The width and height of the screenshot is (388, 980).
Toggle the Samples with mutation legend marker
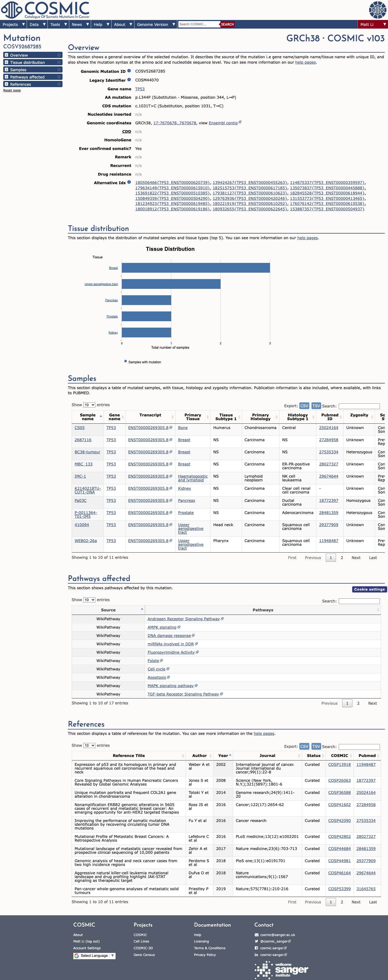click(x=125, y=361)
